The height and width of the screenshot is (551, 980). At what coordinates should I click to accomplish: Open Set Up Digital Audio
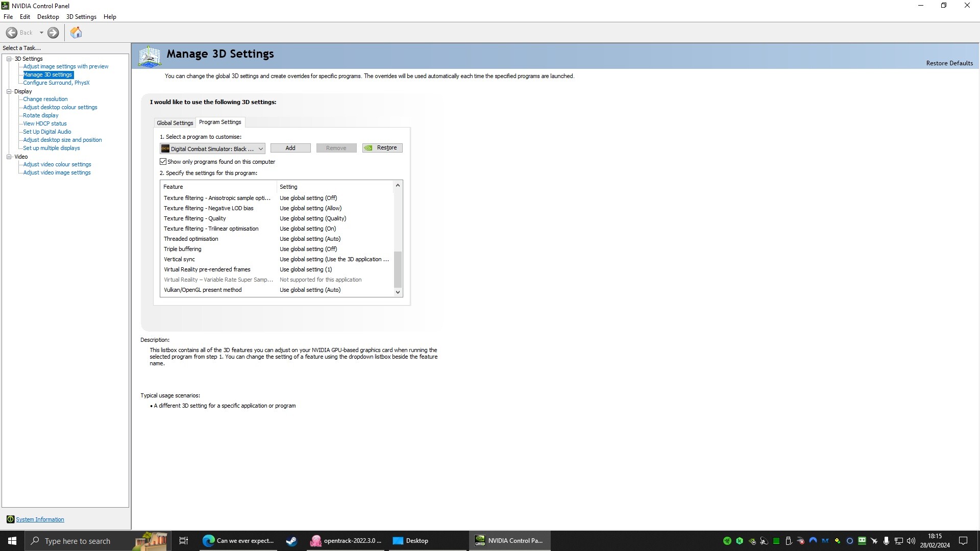[x=47, y=132]
